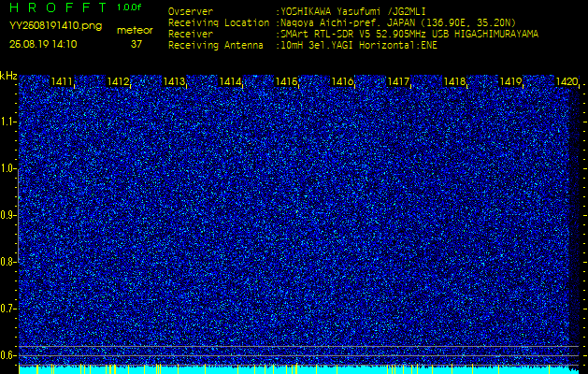This screenshot has height=374, width=588.
Task: Click the 1413 time marker
Action: (174, 81)
